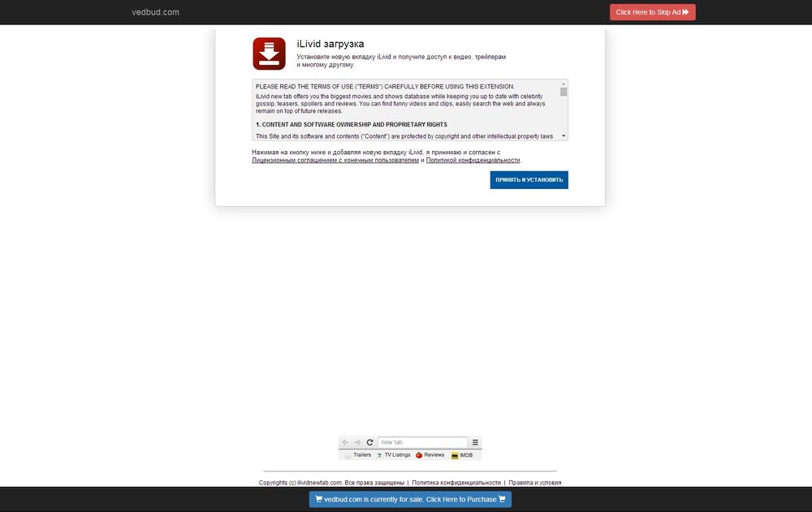Open the Лицензионным соглашением с конечным пользователем link

335,161
